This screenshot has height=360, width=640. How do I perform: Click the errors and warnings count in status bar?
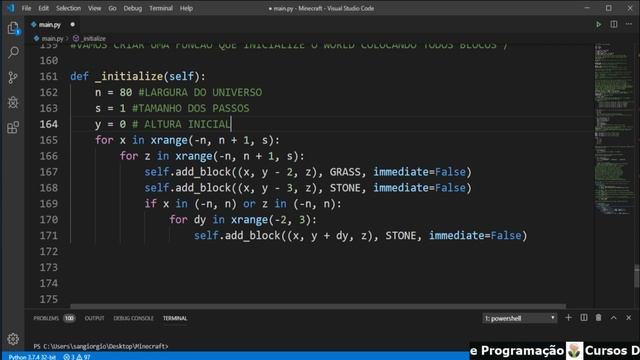click(x=77, y=357)
